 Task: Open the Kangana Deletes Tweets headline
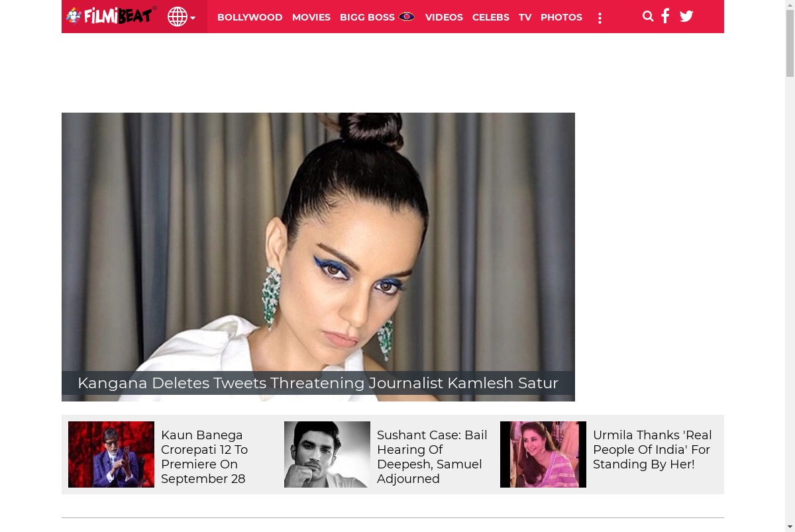tap(318, 383)
